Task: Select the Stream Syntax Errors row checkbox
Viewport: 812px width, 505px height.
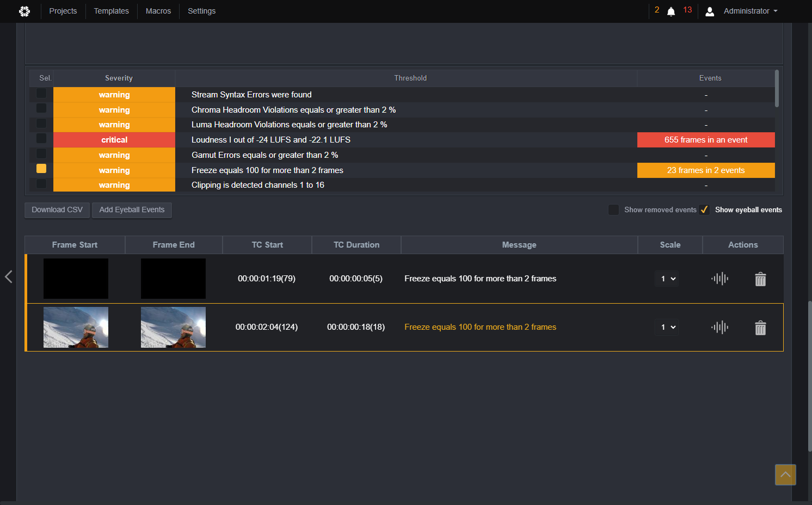Action: (x=41, y=94)
